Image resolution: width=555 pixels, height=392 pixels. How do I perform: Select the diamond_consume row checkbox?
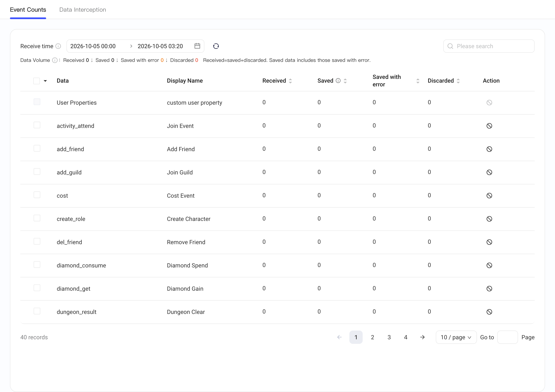tap(37, 265)
